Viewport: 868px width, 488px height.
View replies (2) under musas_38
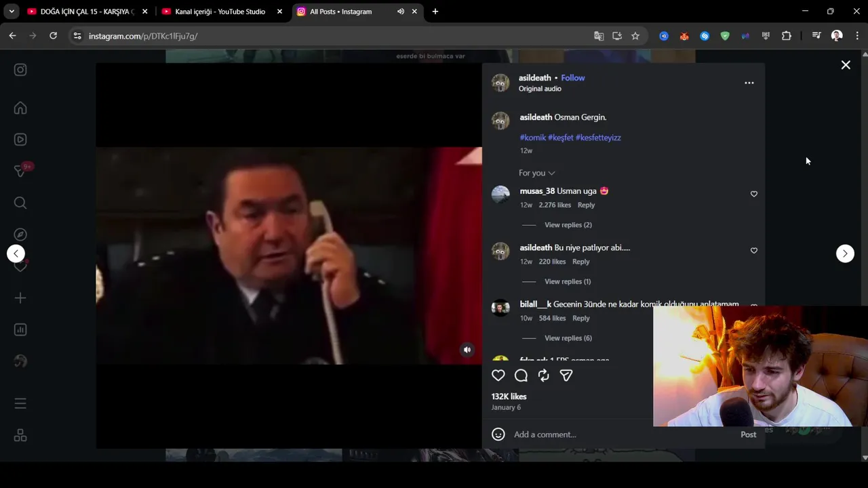[x=568, y=225]
